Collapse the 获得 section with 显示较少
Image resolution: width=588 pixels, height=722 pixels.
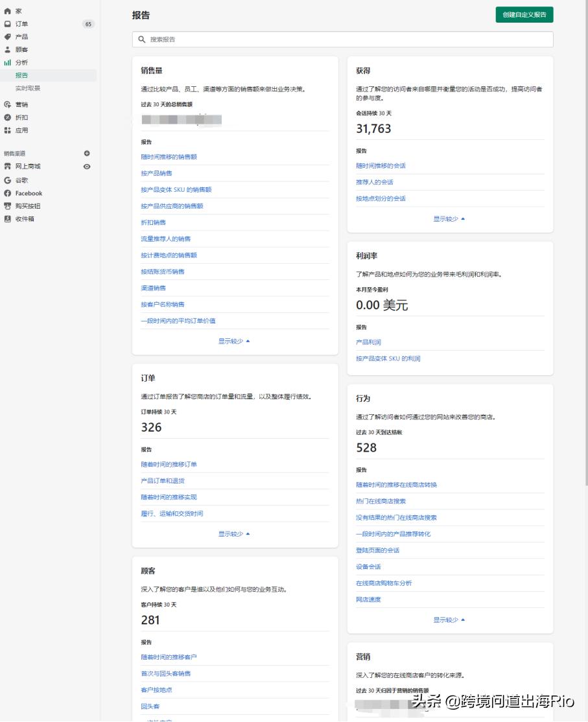[x=445, y=218]
